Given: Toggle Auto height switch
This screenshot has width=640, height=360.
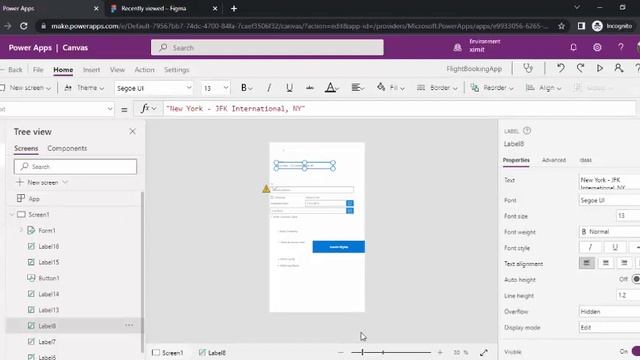Looking at the screenshot, I should pos(636,279).
